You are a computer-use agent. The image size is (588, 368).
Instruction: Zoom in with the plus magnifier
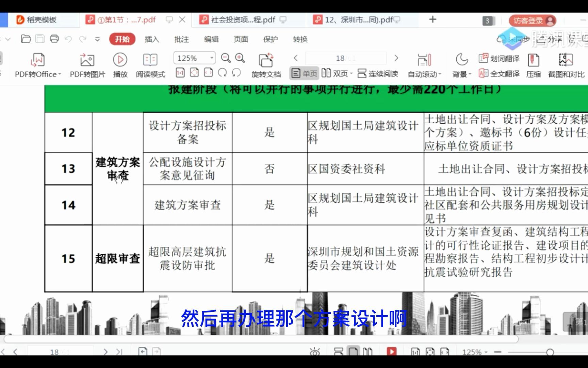[x=240, y=58]
